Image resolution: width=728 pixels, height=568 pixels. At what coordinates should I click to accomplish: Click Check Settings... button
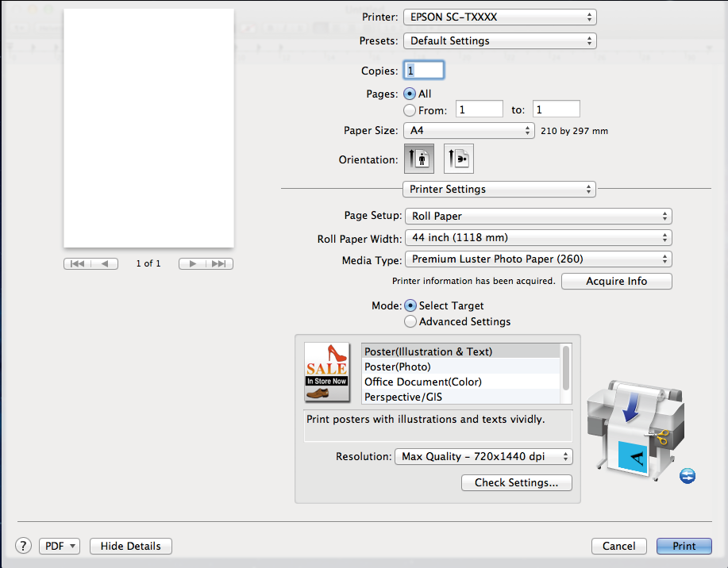[x=516, y=482]
